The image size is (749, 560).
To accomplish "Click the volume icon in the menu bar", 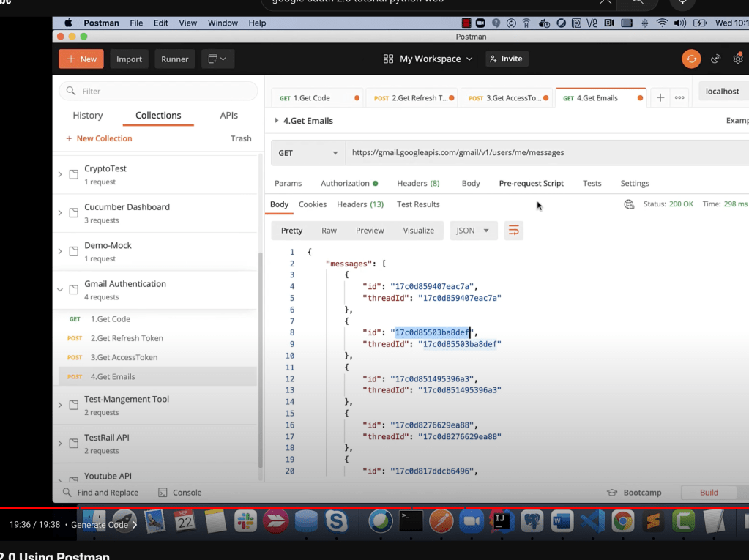I will pyautogui.click(x=679, y=23).
